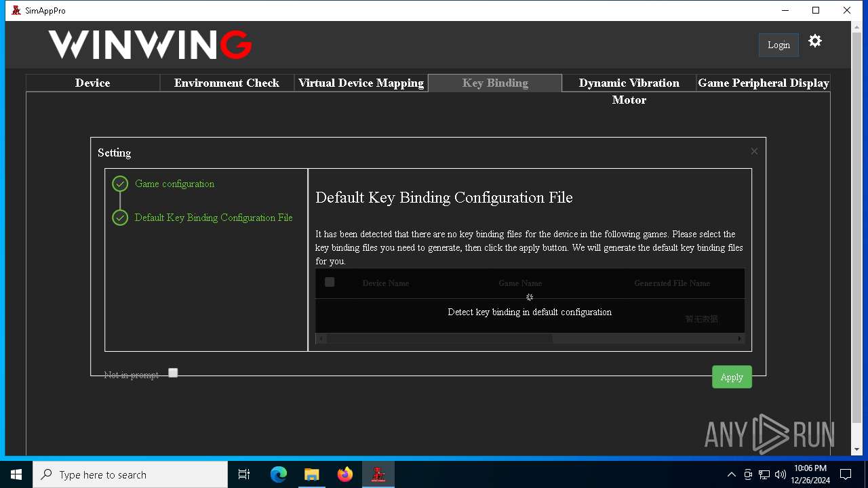Screen dimensions: 868x488
Task: Click the Game configuration step check icon
Action: pos(120,184)
